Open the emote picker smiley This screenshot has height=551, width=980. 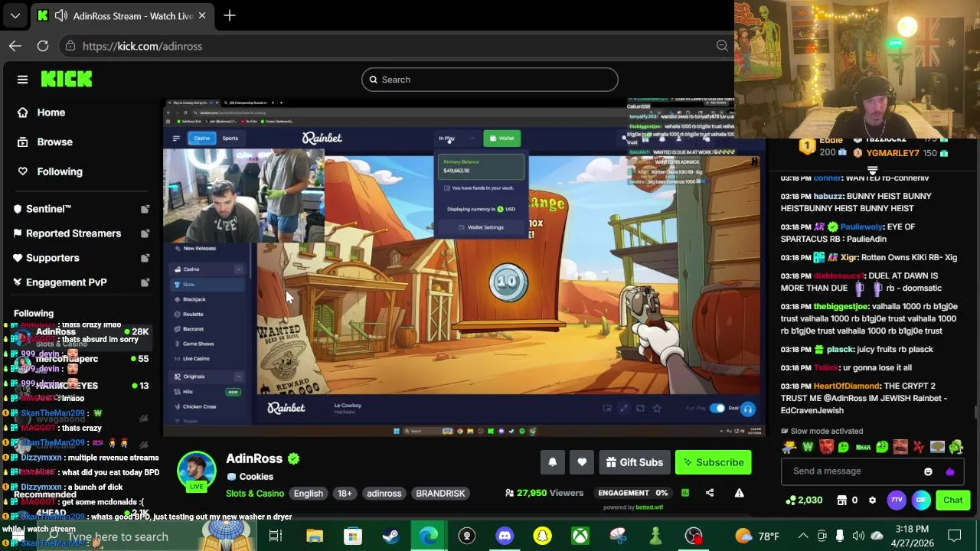[928, 471]
